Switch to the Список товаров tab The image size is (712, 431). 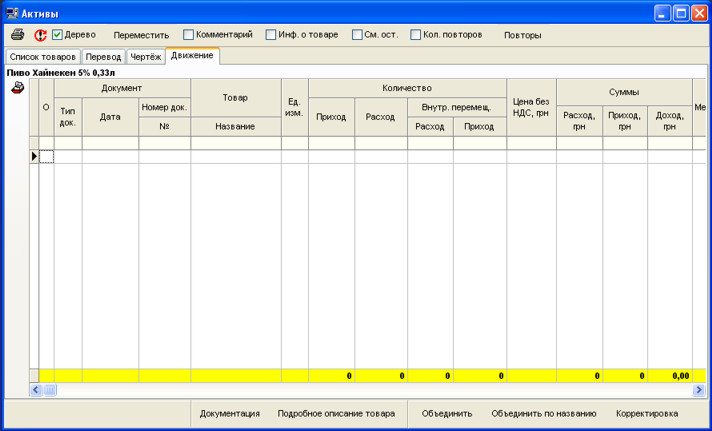pyautogui.click(x=42, y=57)
